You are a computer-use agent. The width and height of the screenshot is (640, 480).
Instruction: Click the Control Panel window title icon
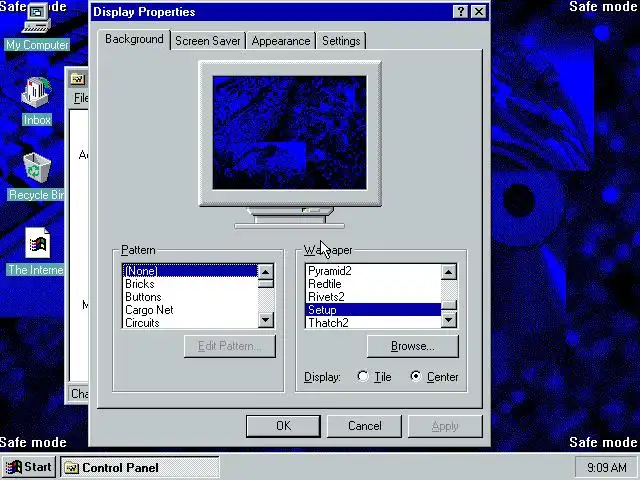click(x=77, y=78)
